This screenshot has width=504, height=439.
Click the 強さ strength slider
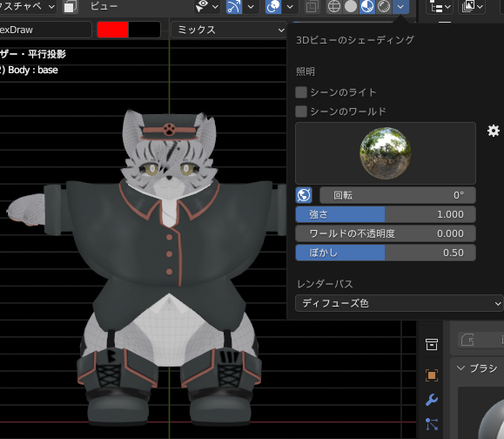pos(386,214)
